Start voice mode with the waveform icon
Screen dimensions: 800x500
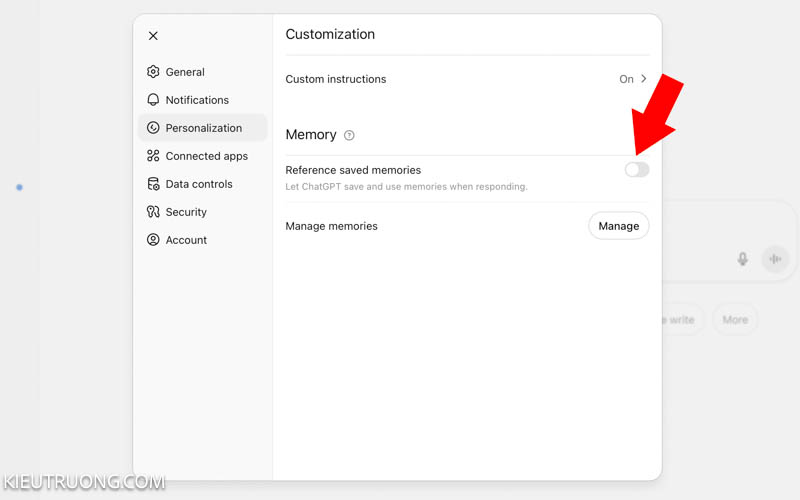tap(774, 259)
